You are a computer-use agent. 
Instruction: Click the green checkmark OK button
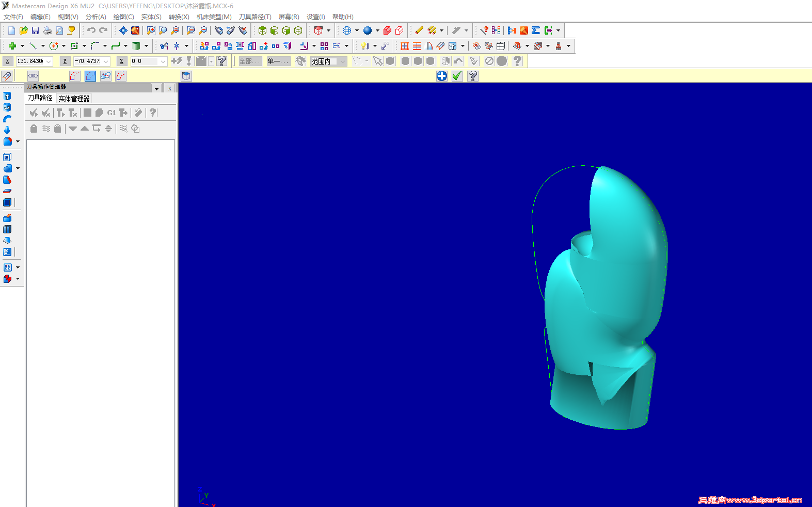[x=457, y=76]
